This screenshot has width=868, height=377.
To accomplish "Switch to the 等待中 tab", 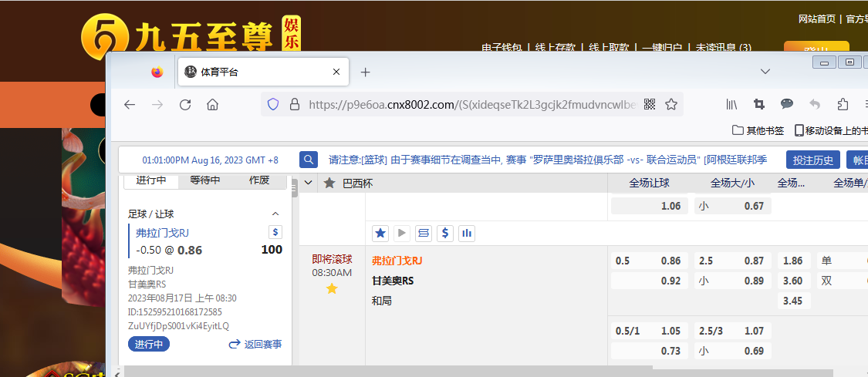I will tap(204, 180).
